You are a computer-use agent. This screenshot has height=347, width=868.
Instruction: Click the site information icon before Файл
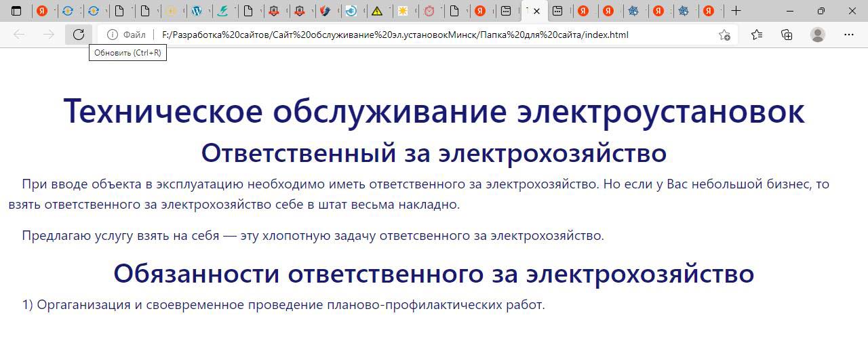(x=113, y=35)
